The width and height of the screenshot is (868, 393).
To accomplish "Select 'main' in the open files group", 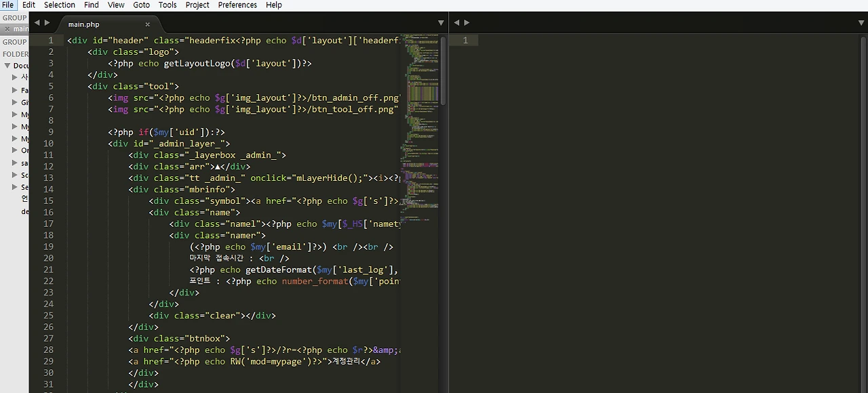I will [x=20, y=28].
